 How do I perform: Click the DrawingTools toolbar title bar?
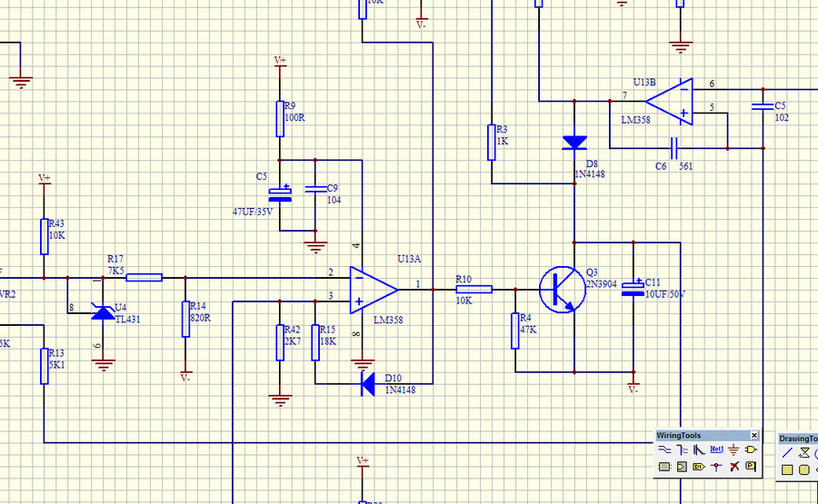(798, 439)
